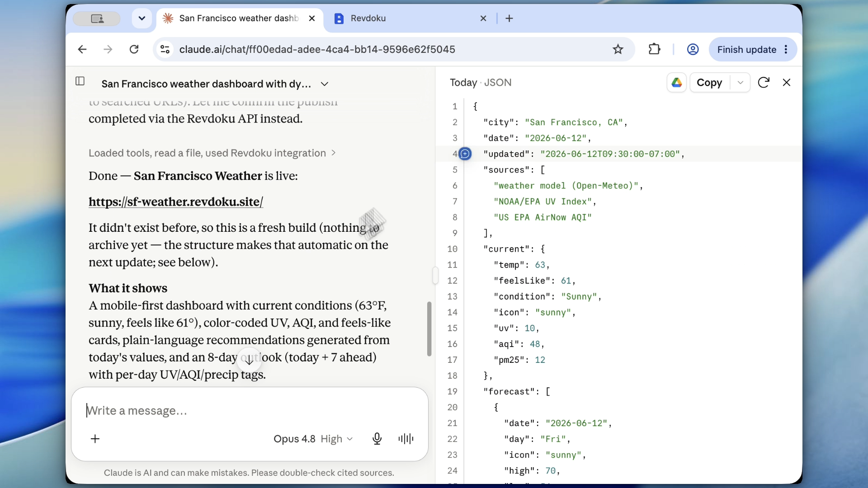
Task: Open the three-dot menu beside Finish update
Action: [786, 49]
